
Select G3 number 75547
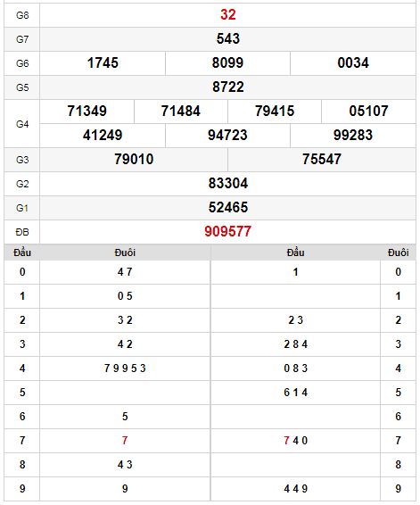tap(322, 160)
